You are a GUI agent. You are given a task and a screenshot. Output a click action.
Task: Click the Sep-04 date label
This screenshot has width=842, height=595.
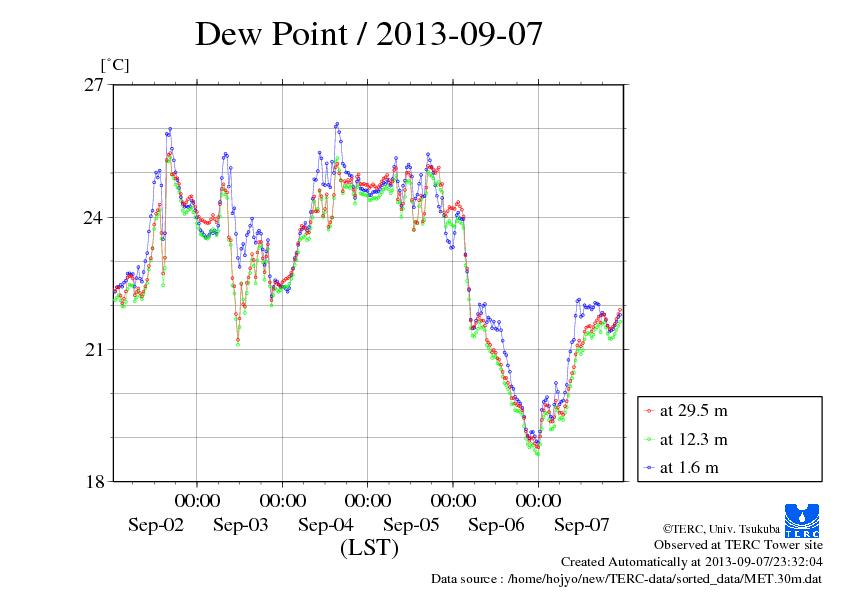point(326,525)
